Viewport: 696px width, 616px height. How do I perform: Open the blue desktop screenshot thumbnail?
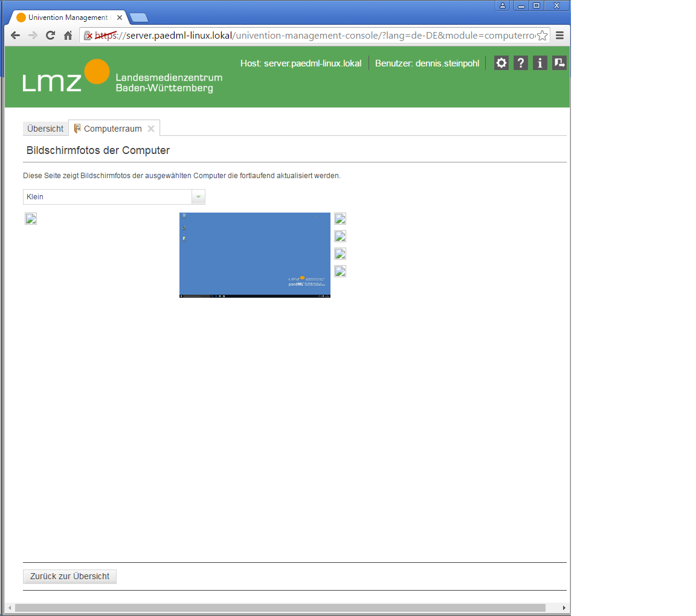click(x=254, y=255)
